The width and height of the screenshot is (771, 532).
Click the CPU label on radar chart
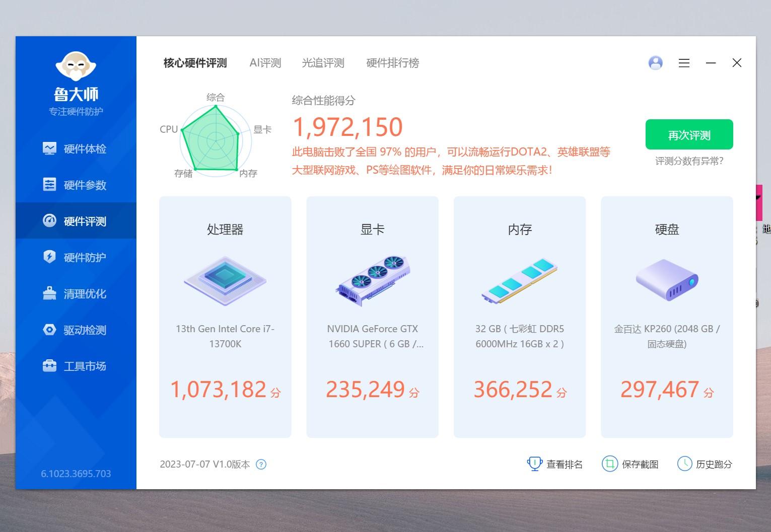tap(169, 129)
